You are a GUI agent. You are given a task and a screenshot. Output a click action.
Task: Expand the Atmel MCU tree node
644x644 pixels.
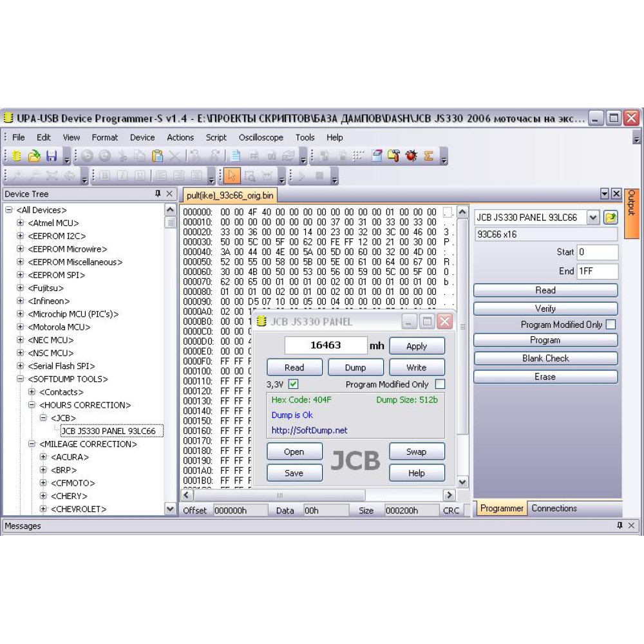(x=20, y=223)
